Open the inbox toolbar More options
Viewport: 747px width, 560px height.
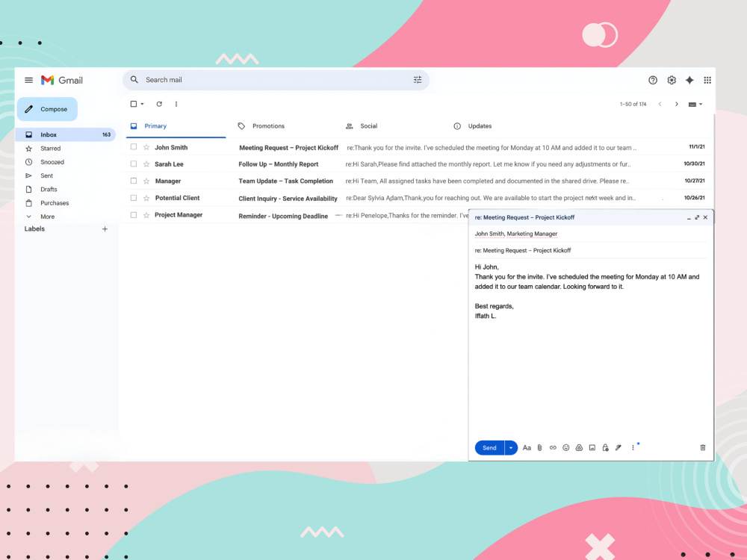[176, 104]
